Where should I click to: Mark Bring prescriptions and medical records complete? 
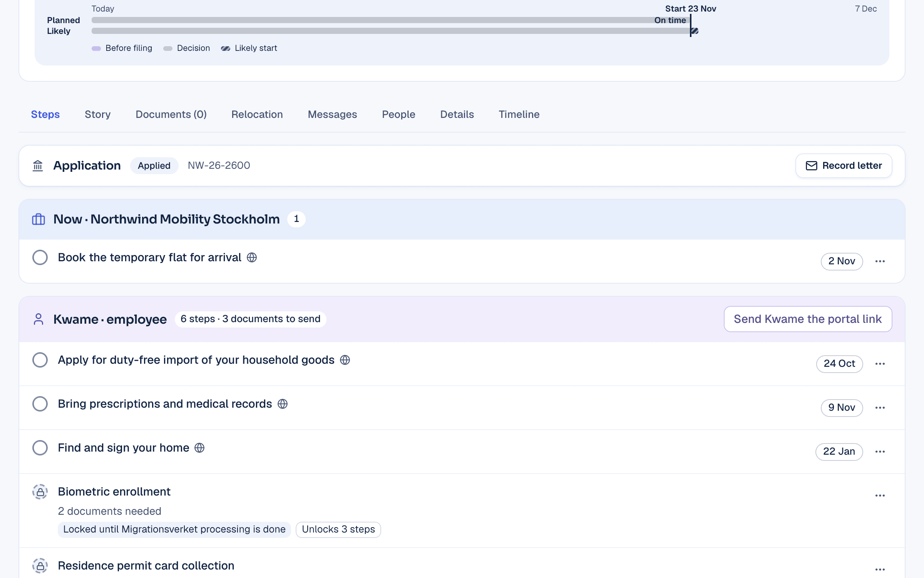tap(40, 404)
